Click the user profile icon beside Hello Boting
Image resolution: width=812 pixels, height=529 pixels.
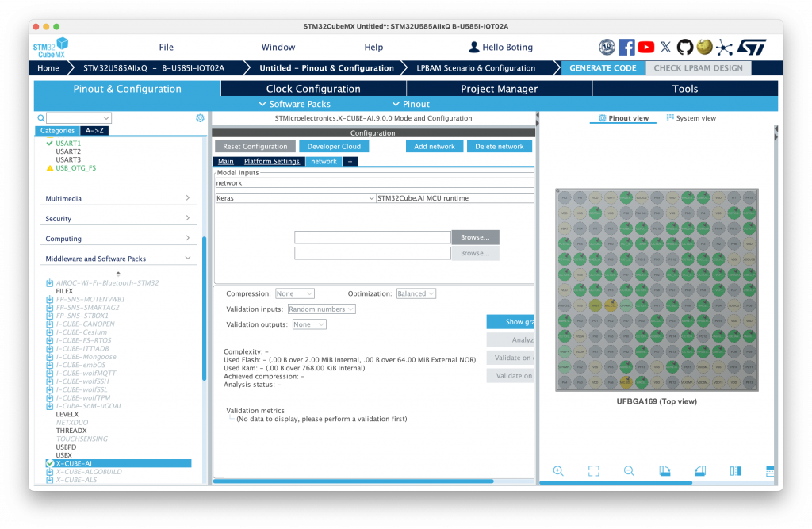pos(473,47)
